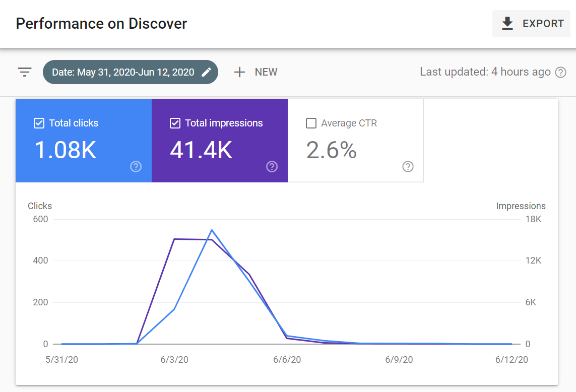This screenshot has height=392, width=576.
Task: Click the 1.08K total clicks value
Action: tap(66, 150)
